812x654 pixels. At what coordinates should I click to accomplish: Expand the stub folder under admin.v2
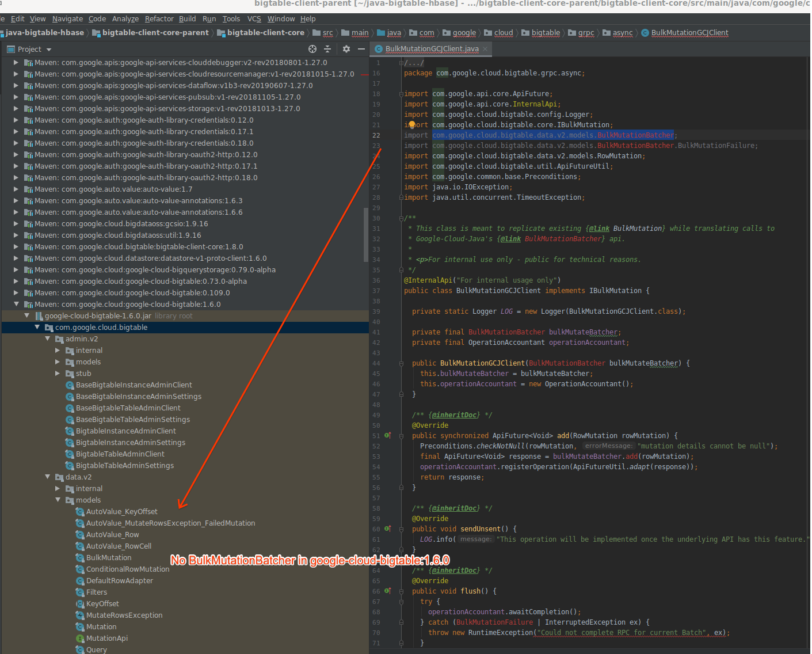coord(58,373)
